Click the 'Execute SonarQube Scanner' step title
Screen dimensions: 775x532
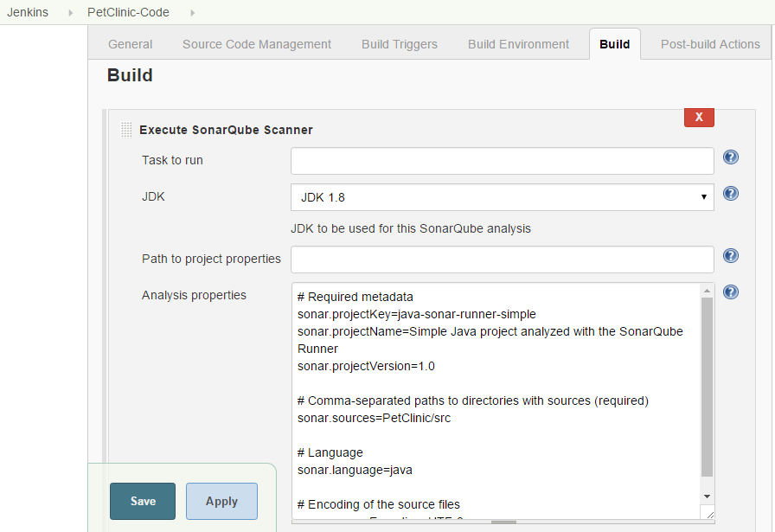click(x=226, y=130)
